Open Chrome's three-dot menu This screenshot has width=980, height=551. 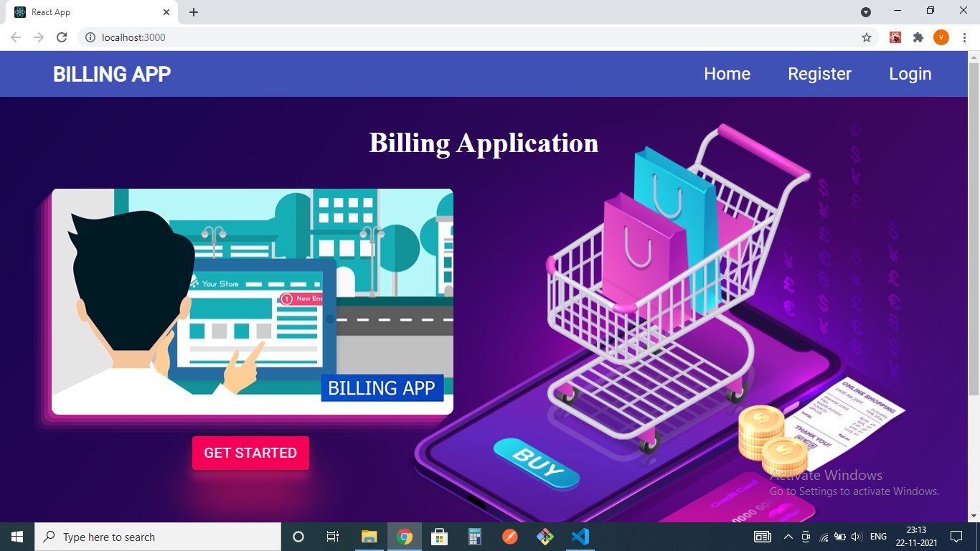tap(963, 37)
